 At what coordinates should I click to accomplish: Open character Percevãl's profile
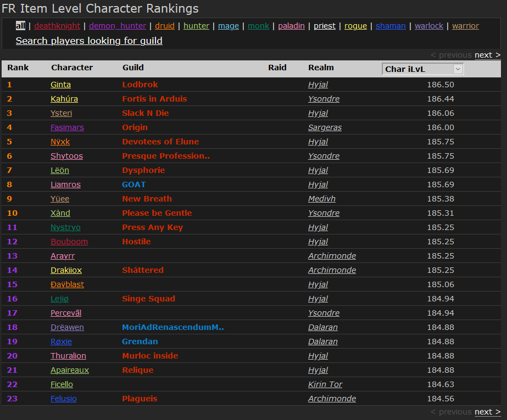(x=66, y=313)
